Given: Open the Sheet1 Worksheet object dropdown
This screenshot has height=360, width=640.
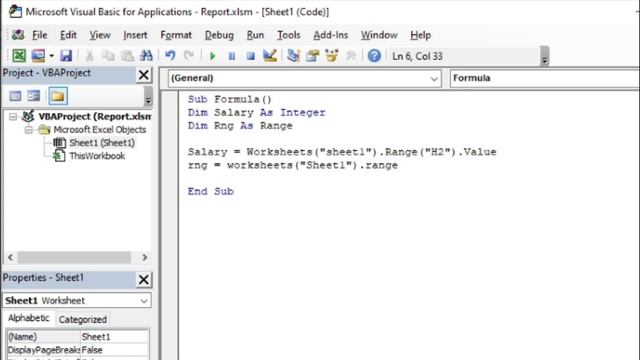Looking at the screenshot, I should 144,301.
